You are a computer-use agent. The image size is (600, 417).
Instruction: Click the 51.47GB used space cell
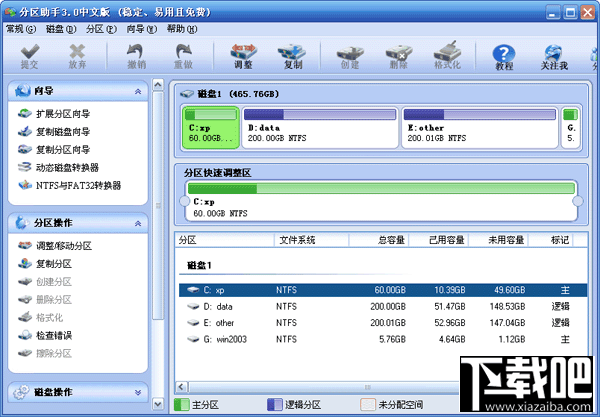click(x=450, y=306)
